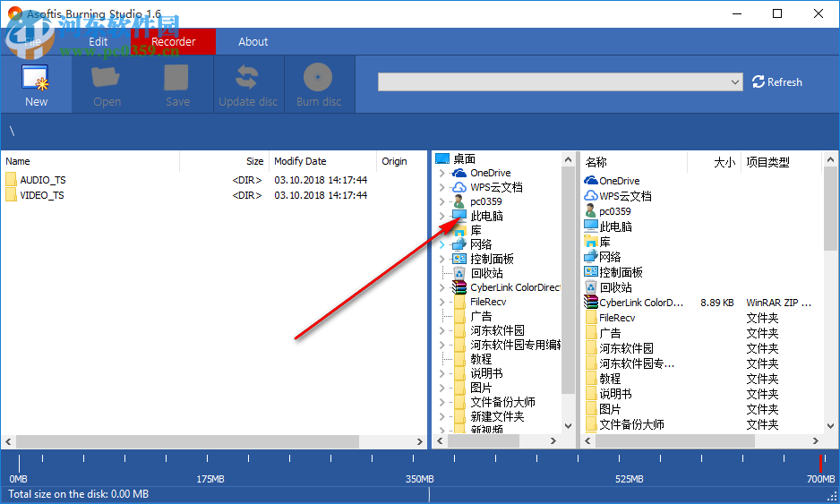This screenshot has height=504, width=840.
Task: Select 新建文件夹 in folder tree
Action: coord(497,416)
